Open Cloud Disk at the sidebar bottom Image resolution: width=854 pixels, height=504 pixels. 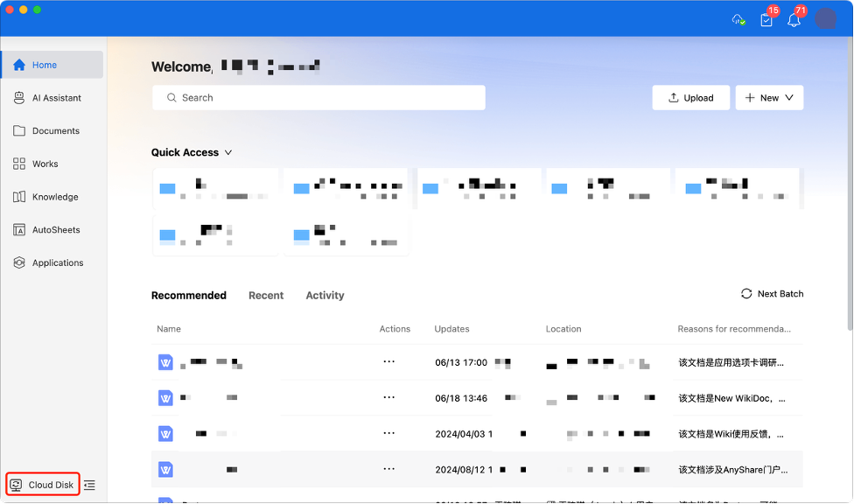click(x=42, y=485)
